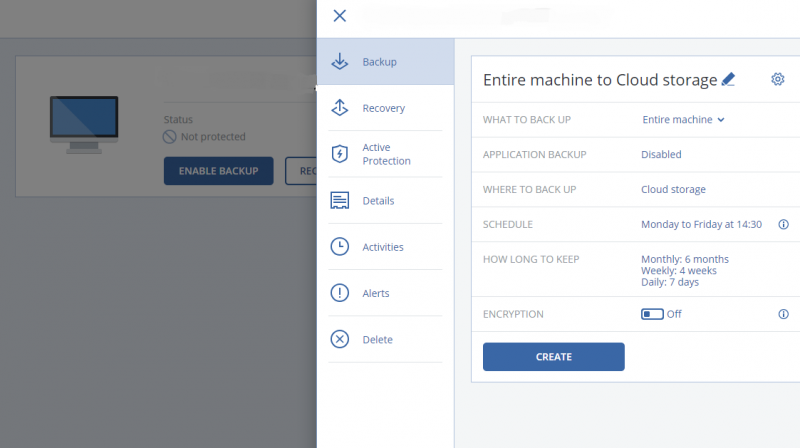Click the Recovery upload arrow icon

pyautogui.click(x=340, y=108)
